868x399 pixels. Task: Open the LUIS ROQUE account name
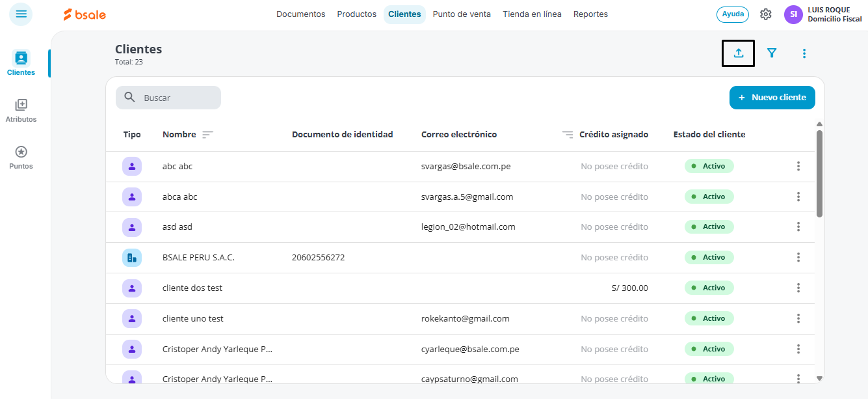pyautogui.click(x=828, y=10)
